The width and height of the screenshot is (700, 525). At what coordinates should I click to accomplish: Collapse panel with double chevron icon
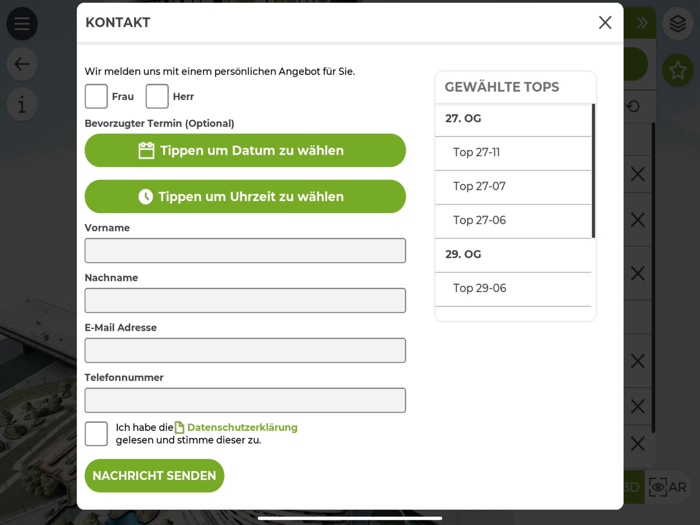coord(642,23)
